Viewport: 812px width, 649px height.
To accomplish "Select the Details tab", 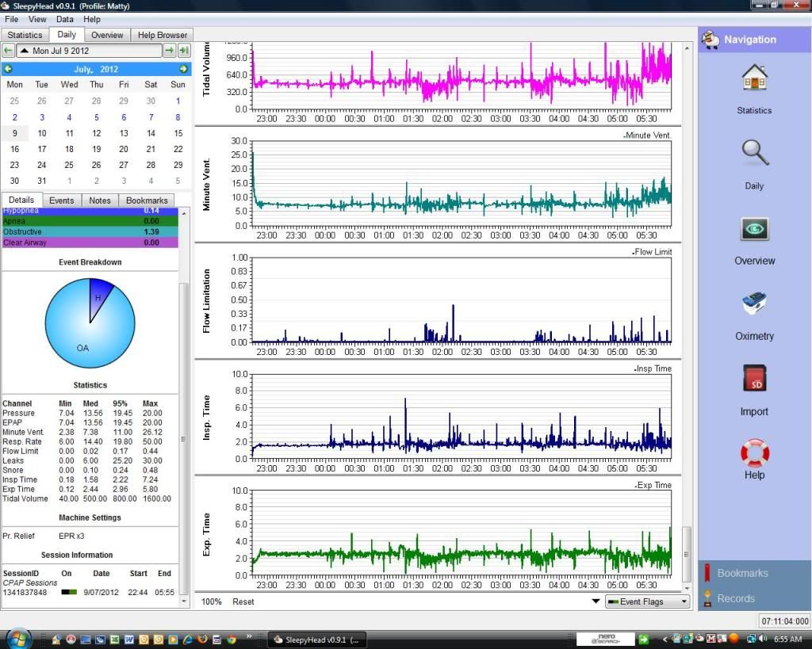I will tap(21, 200).
